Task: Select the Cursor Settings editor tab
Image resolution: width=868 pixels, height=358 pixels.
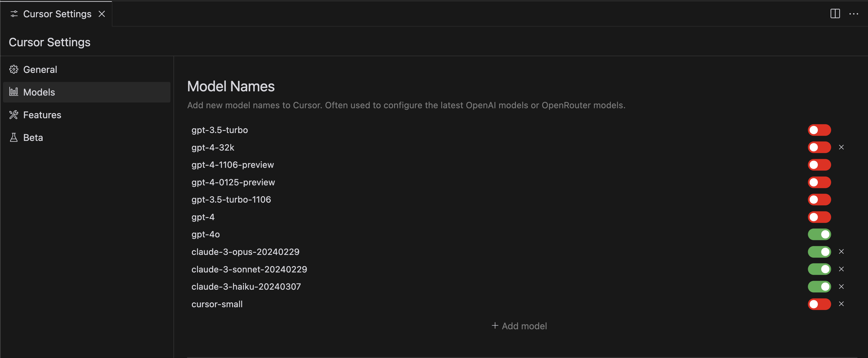Action: (x=57, y=14)
